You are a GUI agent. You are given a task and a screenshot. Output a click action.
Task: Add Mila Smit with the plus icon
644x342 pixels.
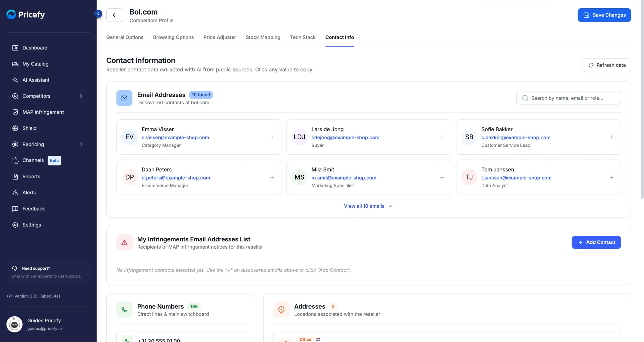pos(442,177)
